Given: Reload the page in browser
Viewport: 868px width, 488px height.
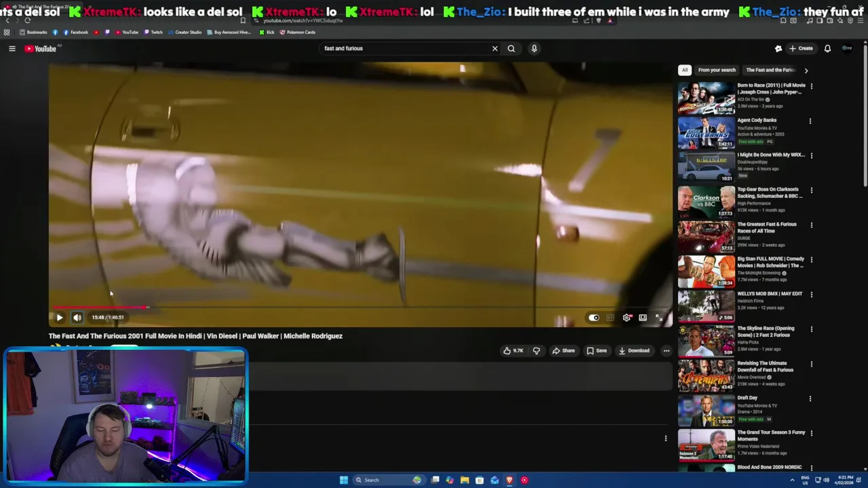Looking at the screenshot, I should (x=27, y=20).
